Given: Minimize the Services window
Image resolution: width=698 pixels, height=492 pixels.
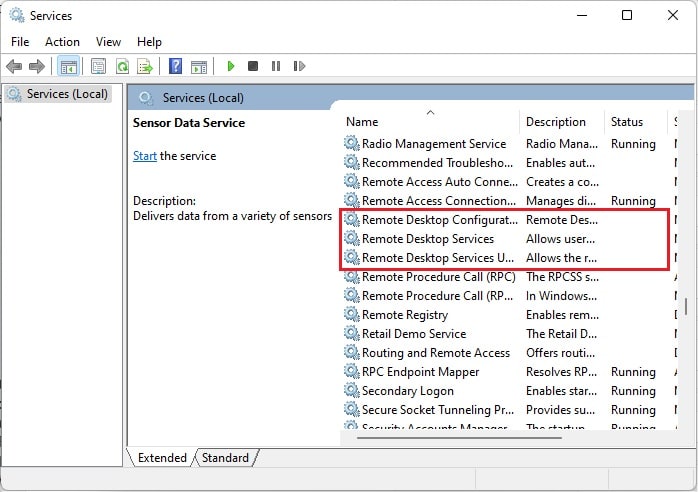Looking at the screenshot, I should (582, 15).
